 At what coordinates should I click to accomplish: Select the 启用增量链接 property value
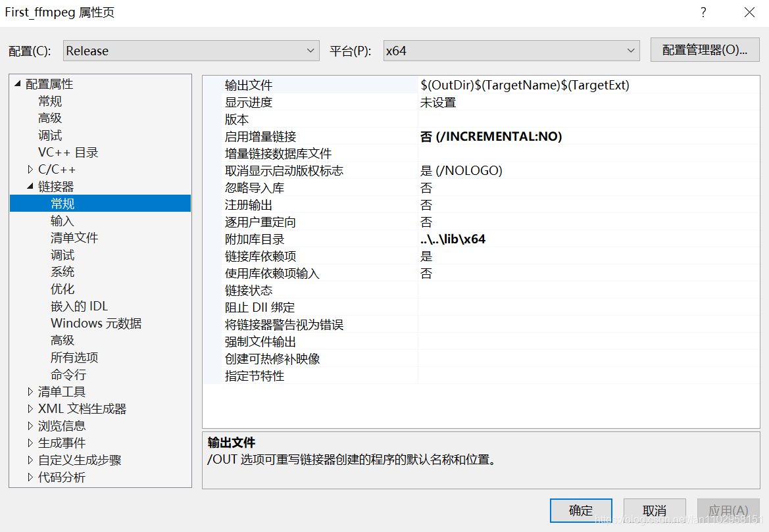(493, 136)
